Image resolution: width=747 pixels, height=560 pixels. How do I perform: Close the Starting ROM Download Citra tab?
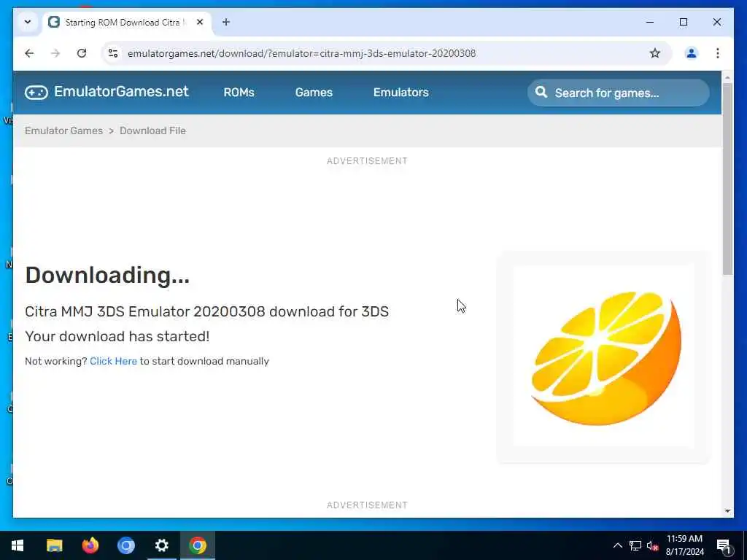200,22
